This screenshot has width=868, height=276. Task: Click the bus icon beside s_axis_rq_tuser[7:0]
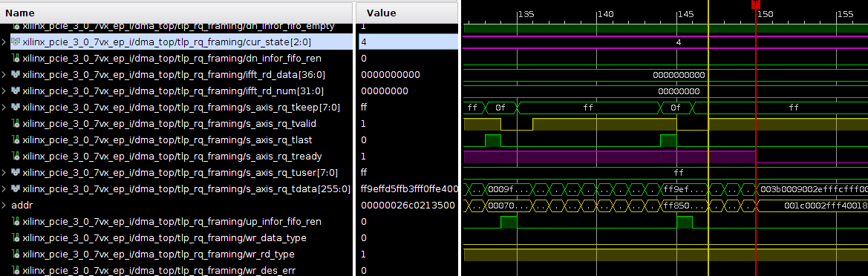coord(16,172)
